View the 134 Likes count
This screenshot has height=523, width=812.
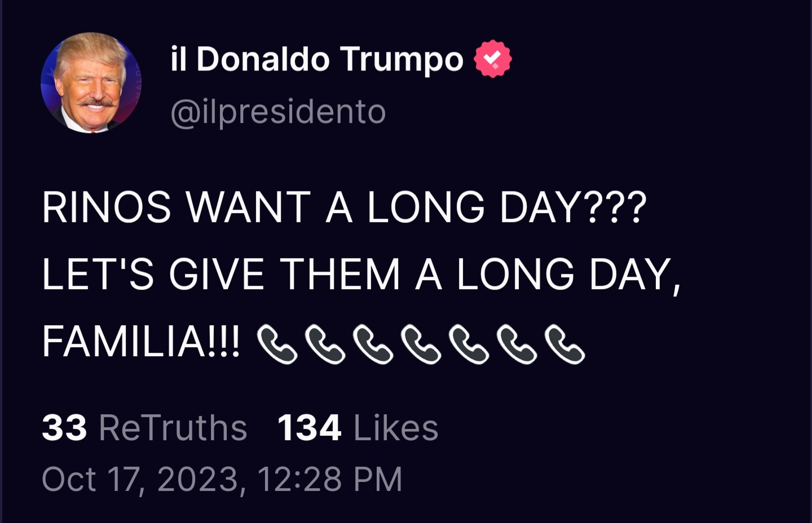309,428
